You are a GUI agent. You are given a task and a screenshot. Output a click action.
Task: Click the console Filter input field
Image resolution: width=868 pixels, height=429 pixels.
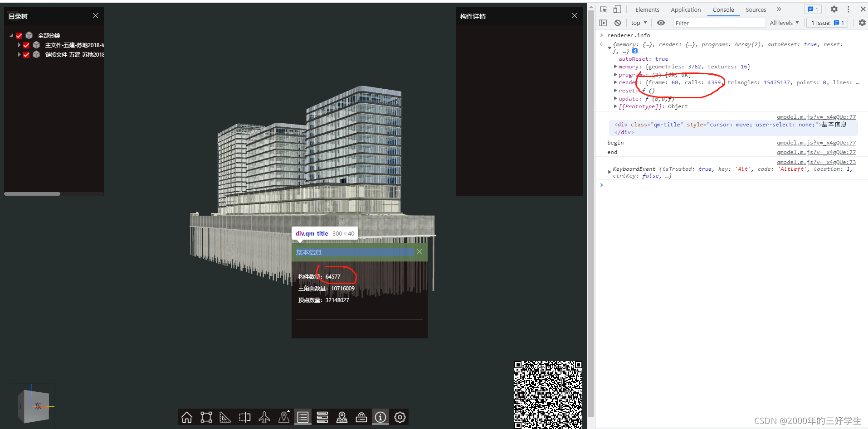[719, 23]
